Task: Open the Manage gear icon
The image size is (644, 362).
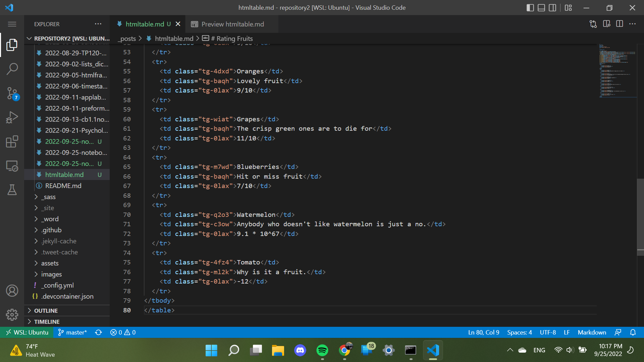Action: click(12, 315)
